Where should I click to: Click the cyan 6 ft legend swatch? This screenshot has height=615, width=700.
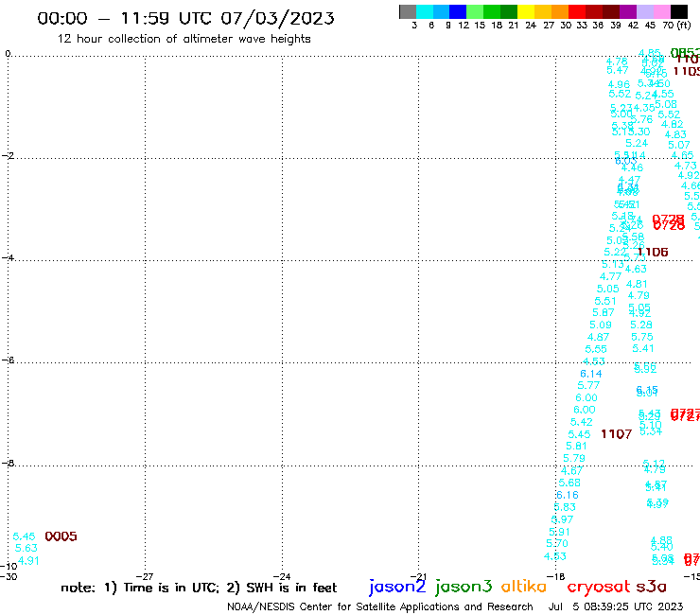tap(425, 11)
